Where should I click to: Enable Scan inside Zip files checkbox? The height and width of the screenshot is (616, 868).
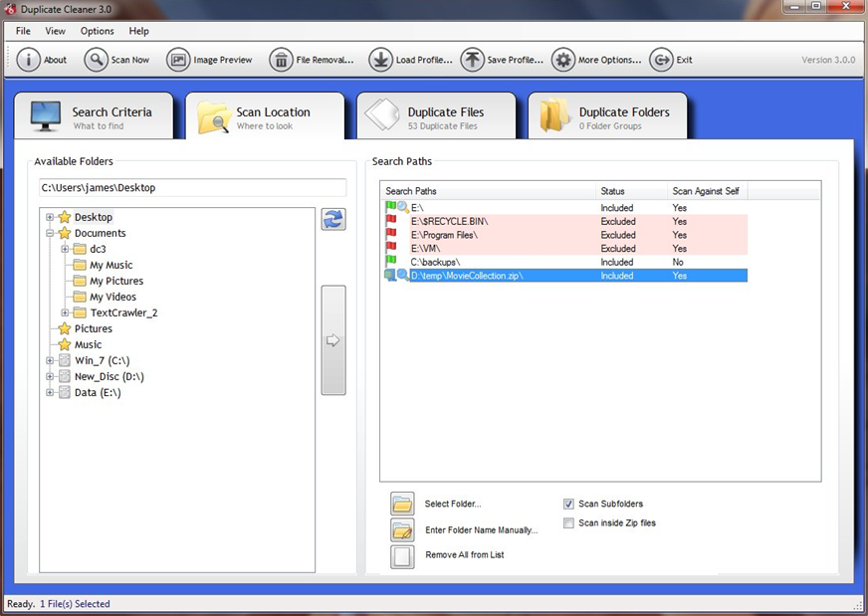[568, 523]
